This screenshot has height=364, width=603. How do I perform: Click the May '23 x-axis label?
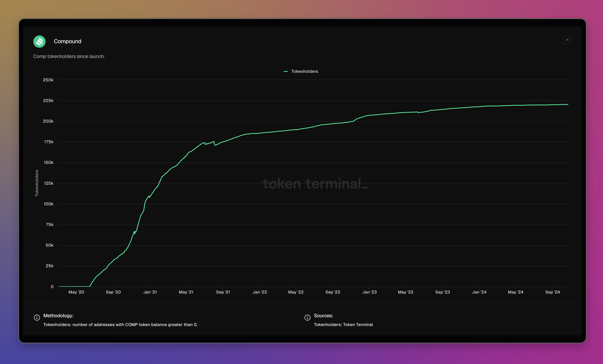click(406, 292)
